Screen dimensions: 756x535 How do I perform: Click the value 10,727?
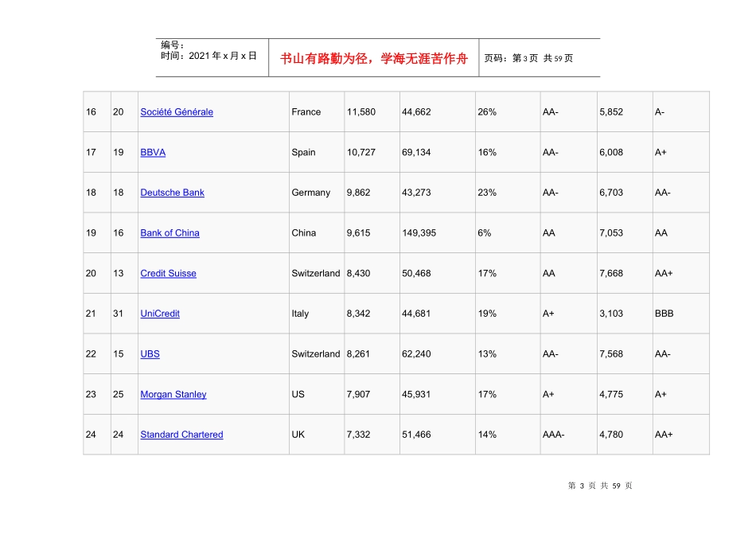pyautogui.click(x=361, y=152)
